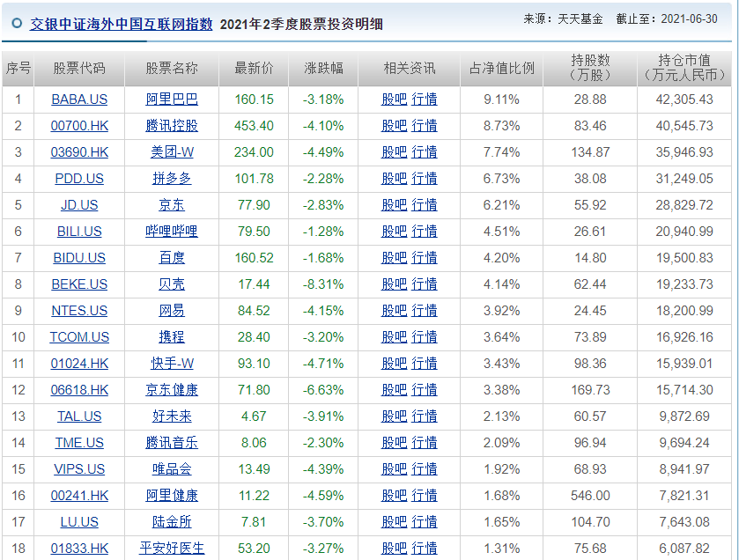The width and height of the screenshot is (739, 560).
Task: Open stock code link BILI.US
Action: (79, 232)
